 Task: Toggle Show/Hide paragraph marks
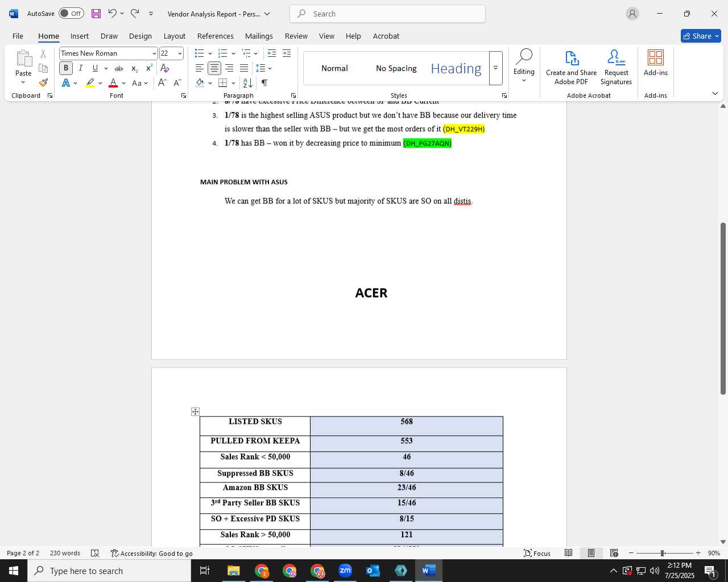(264, 83)
